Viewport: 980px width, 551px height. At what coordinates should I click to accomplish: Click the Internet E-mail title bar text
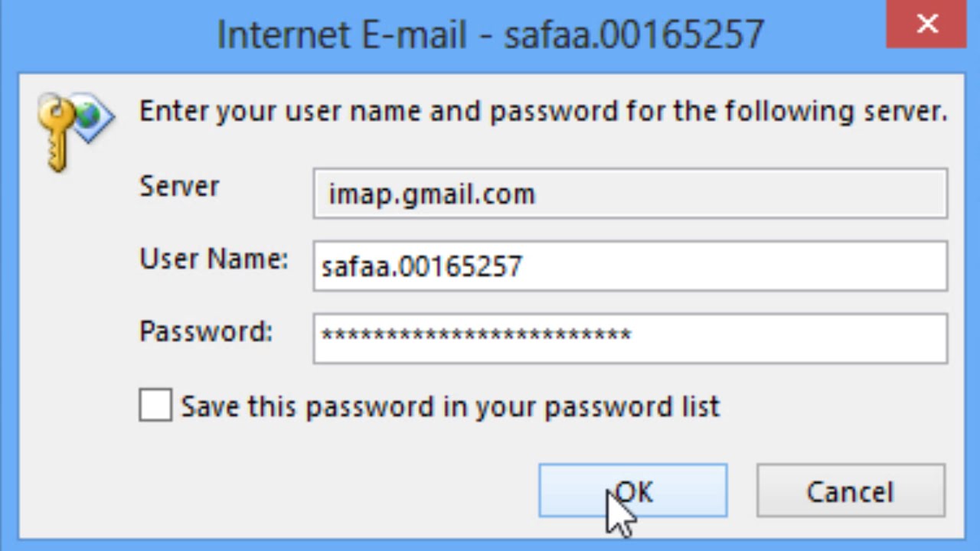[490, 34]
